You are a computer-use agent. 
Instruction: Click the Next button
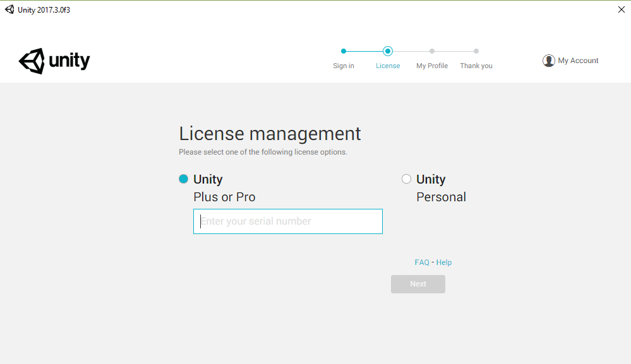(x=418, y=284)
